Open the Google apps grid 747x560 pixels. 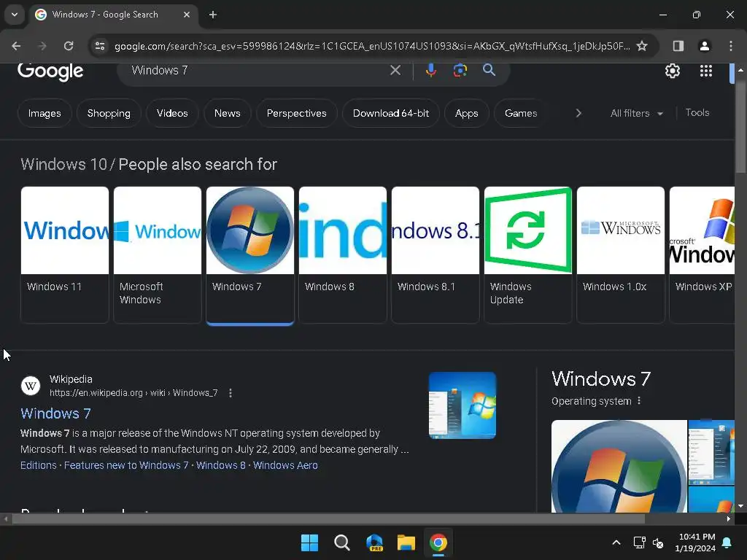tap(705, 71)
